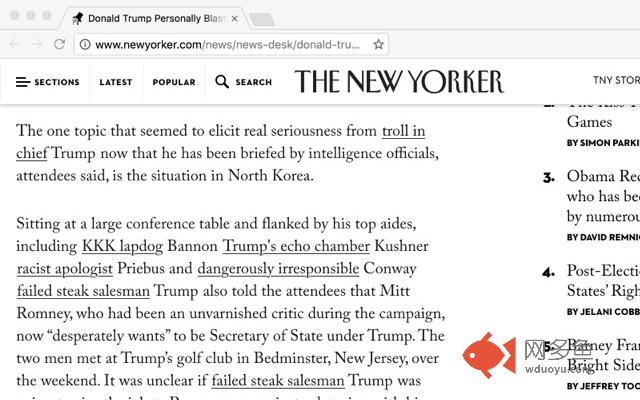
Task: Go to the Latest section
Action: coord(115,82)
